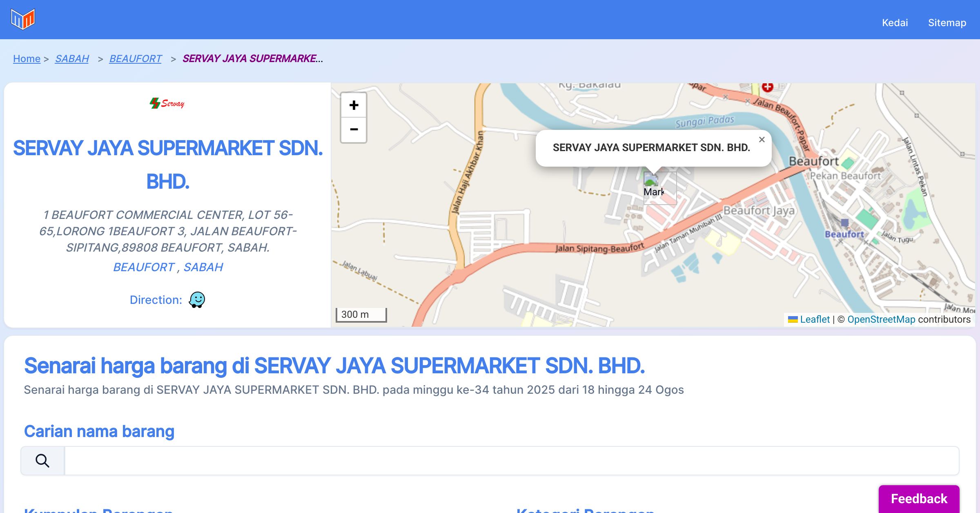Click the Servay logo image

pyautogui.click(x=167, y=103)
